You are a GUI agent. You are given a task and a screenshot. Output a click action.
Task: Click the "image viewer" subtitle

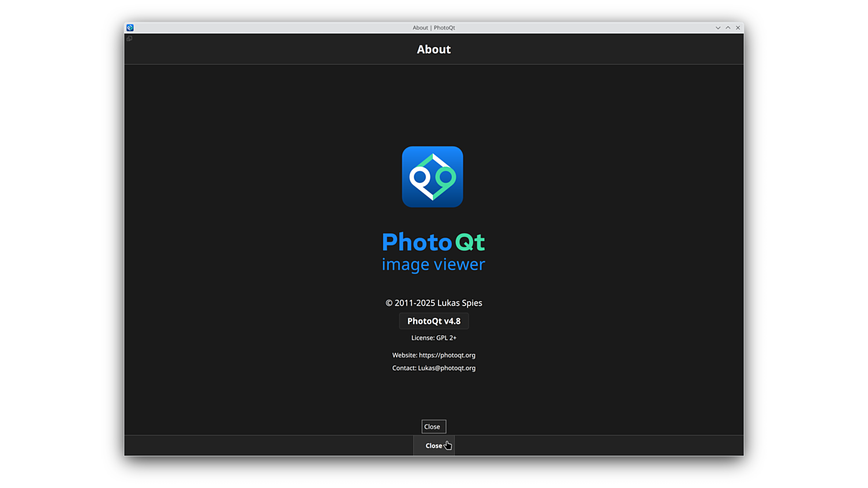pos(433,264)
